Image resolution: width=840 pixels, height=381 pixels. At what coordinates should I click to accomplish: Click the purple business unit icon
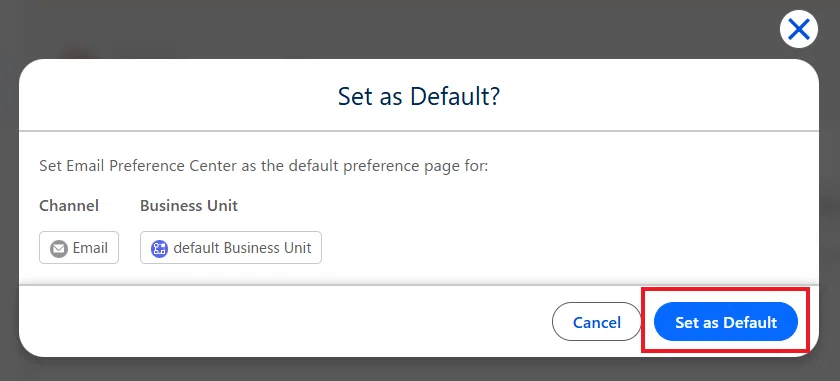pyautogui.click(x=159, y=248)
